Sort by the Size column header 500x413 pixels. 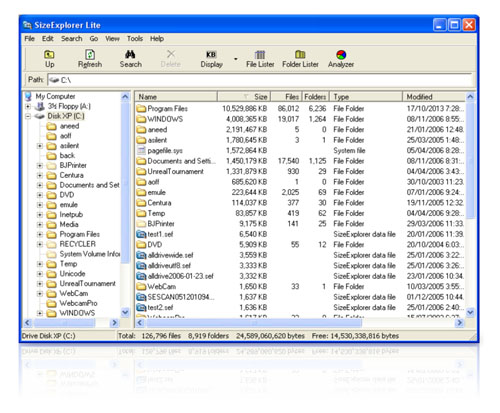click(x=244, y=97)
